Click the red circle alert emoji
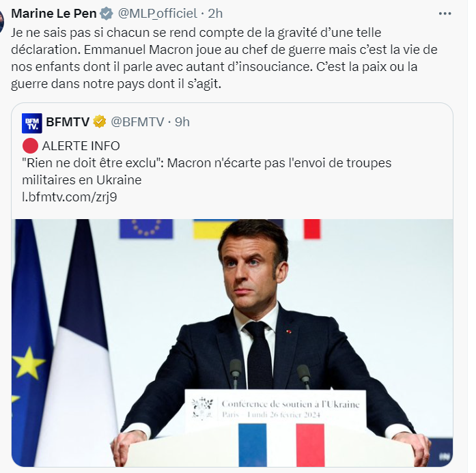Image resolution: width=476 pixels, height=473 pixels. click(x=29, y=145)
